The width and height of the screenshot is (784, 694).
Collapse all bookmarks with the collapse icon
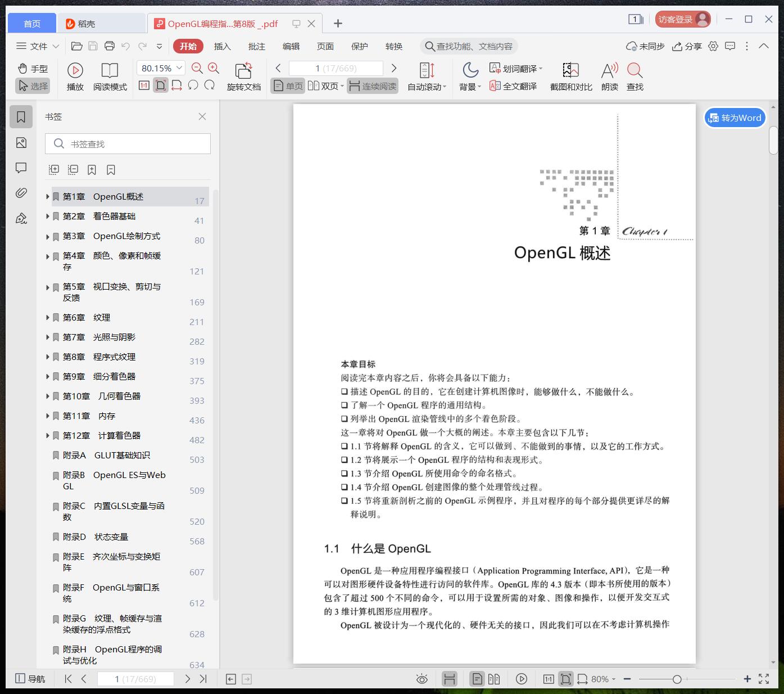73,169
